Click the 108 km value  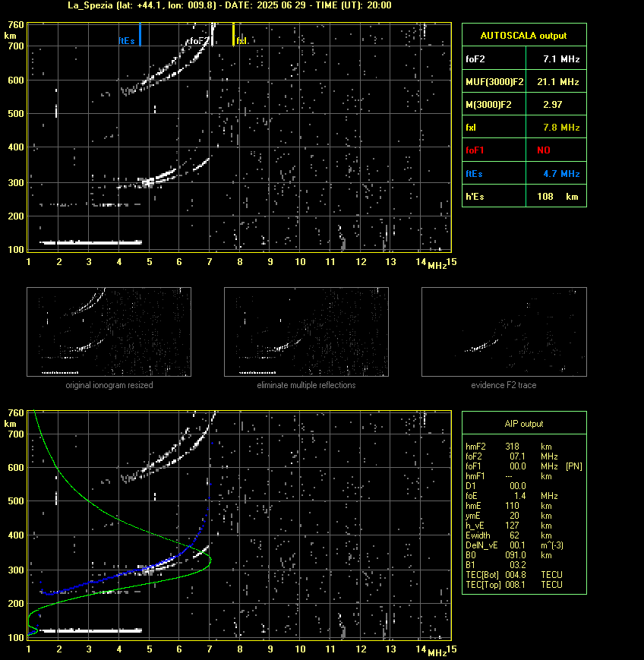pyautogui.click(x=557, y=196)
